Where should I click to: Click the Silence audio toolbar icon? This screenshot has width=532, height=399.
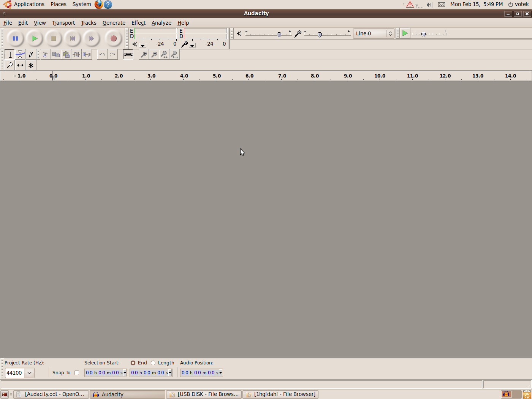[87, 54]
